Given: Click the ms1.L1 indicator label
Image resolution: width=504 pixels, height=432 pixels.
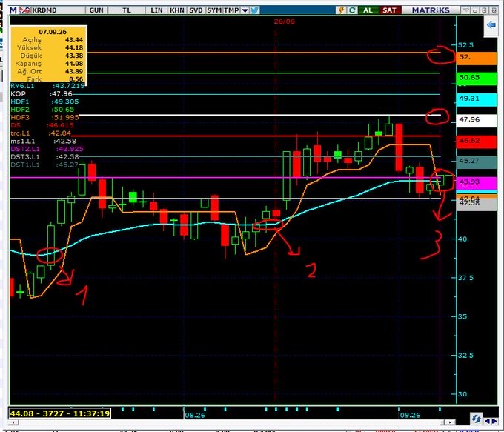Looking at the screenshot, I should pos(22,141).
